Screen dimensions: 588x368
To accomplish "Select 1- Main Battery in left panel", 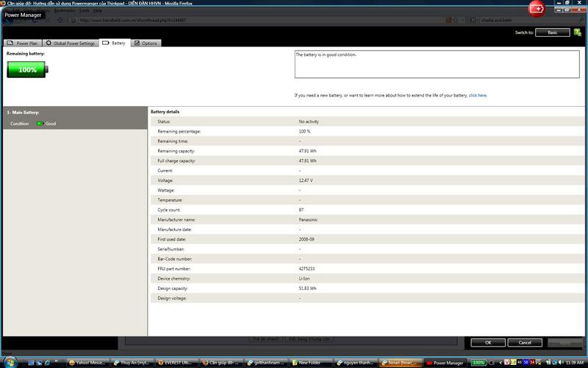I will (24, 113).
